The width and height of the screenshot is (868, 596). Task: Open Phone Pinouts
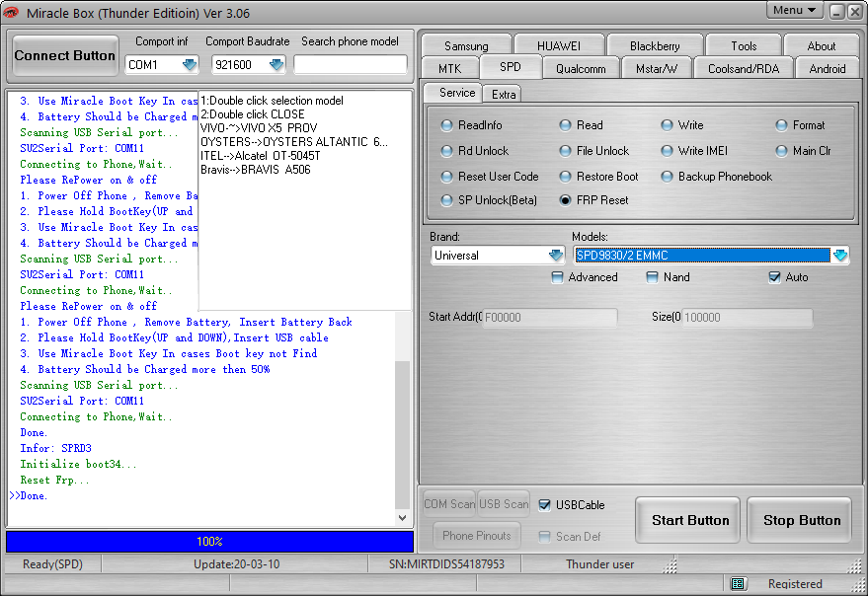click(x=477, y=536)
